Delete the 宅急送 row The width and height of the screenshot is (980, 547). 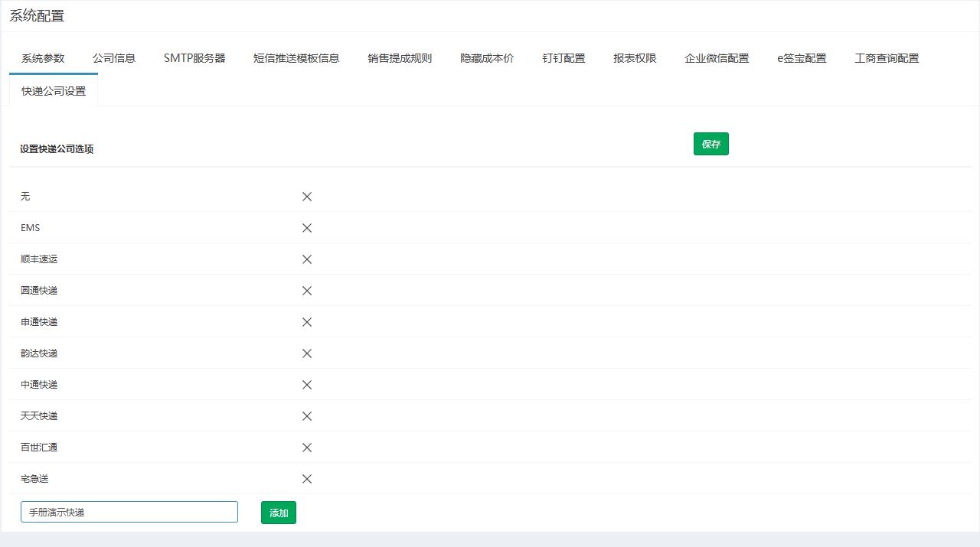pyautogui.click(x=307, y=479)
